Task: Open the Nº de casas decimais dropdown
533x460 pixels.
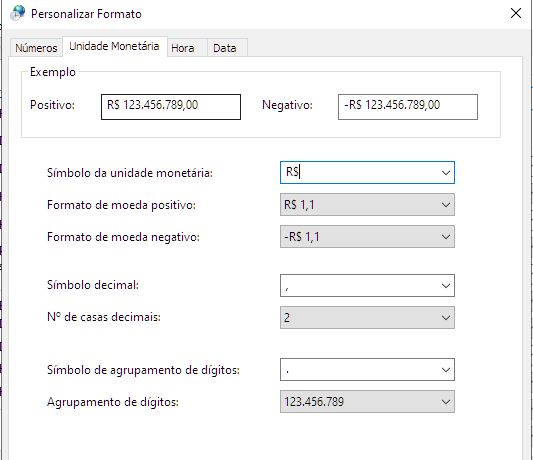Action: pyautogui.click(x=367, y=318)
